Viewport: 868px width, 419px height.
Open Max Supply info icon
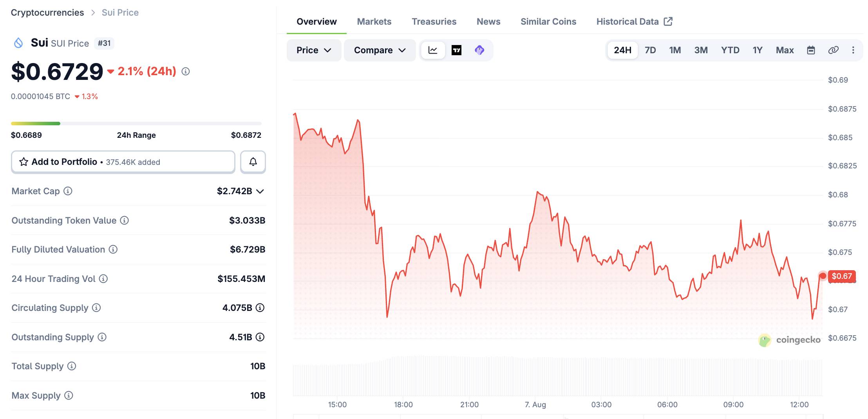click(x=69, y=396)
